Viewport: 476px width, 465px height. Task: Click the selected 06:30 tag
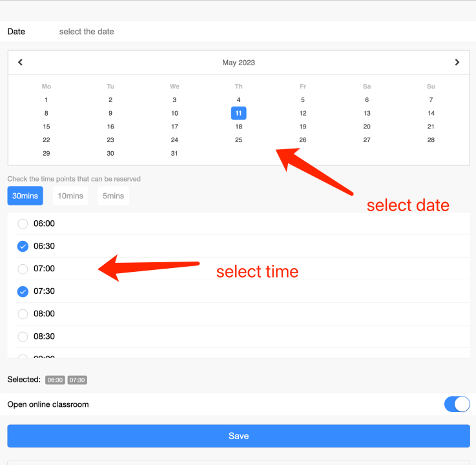click(55, 380)
